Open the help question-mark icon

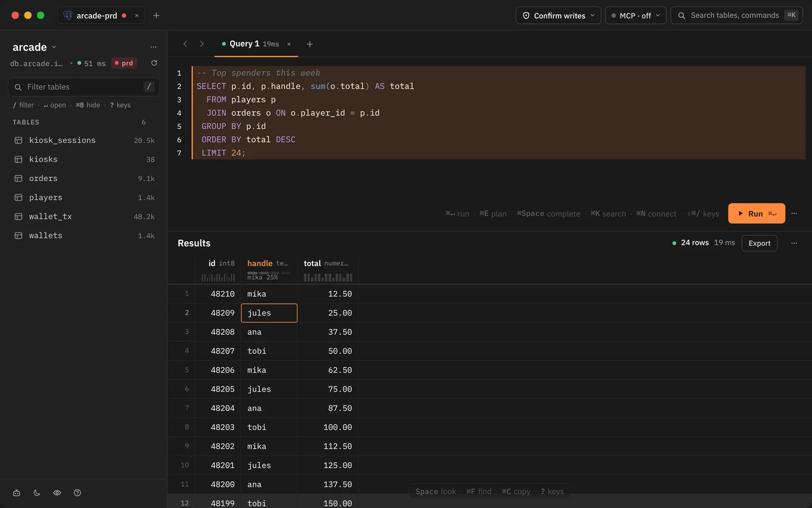(77, 493)
